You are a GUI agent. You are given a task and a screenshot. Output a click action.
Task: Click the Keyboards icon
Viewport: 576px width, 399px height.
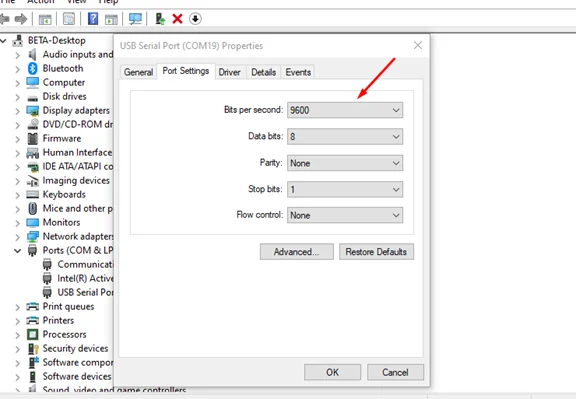[x=33, y=195]
